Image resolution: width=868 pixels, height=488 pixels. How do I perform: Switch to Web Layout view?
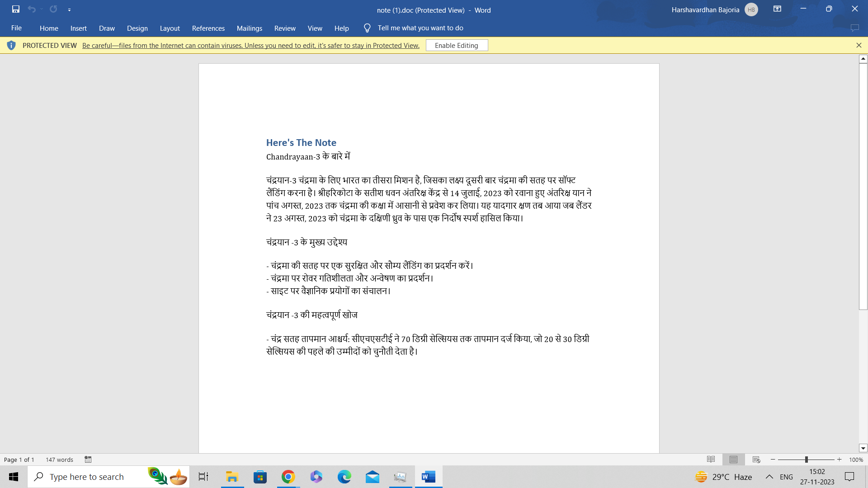pos(756,460)
